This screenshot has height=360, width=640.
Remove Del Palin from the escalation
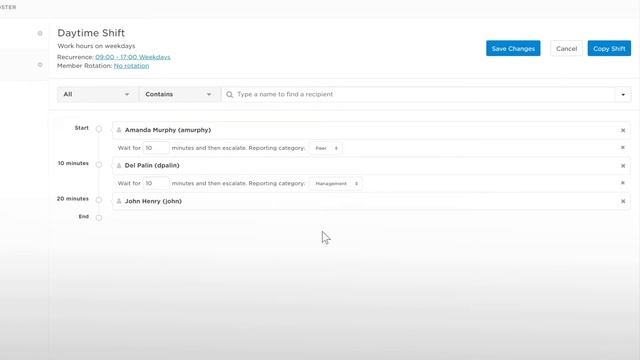point(623,166)
